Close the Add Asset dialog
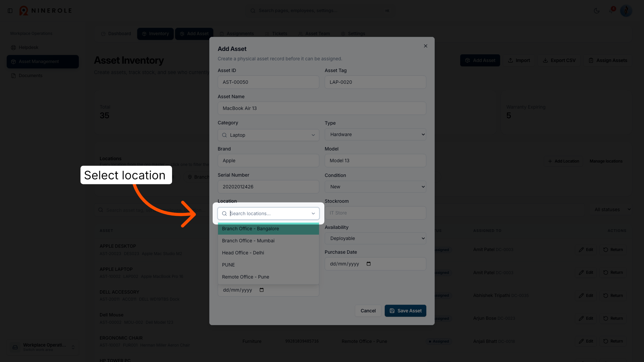The width and height of the screenshot is (644, 362). [426, 46]
